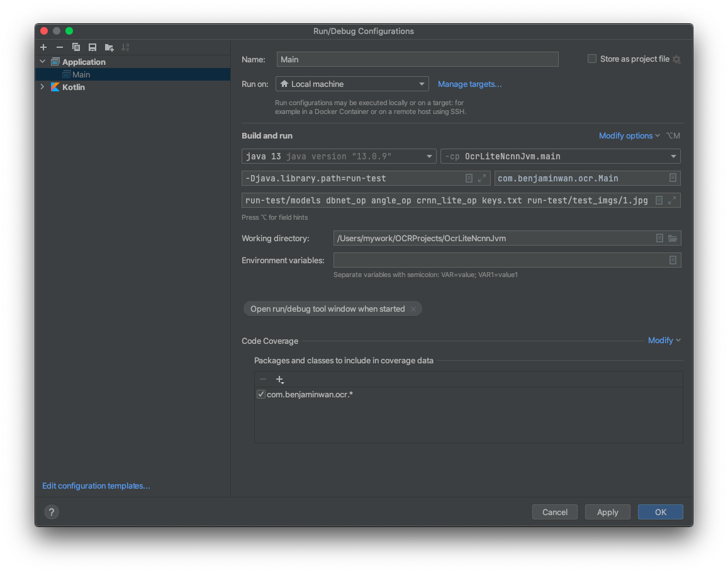Image resolution: width=728 pixels, height=573 pixels.
Task: Uncheck com.benjaminwan.ocr.* coverage checkbox
Action: 261,394
